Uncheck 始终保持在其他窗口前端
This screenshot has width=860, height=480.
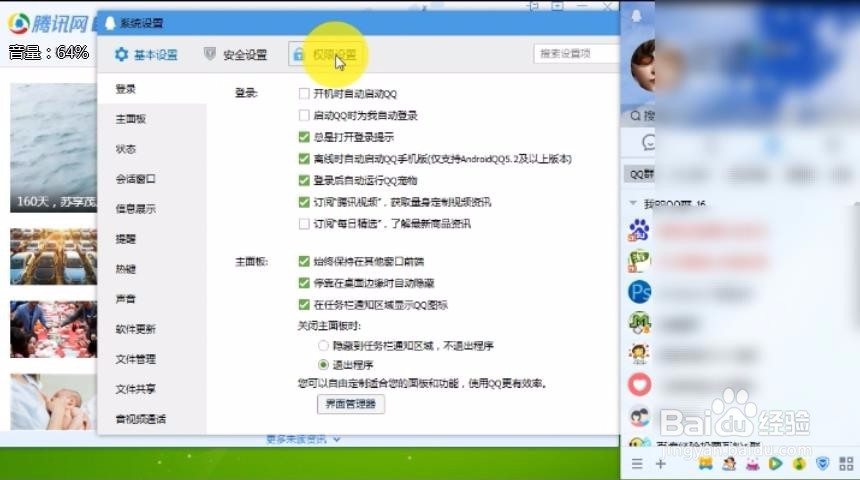click(x=304, y=261)
